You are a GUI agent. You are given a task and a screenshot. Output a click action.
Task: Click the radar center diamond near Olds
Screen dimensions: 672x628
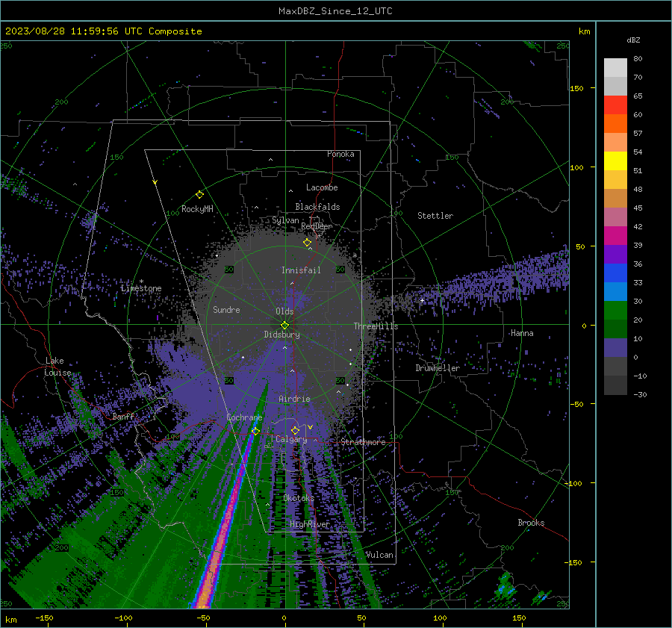[284, 326]
